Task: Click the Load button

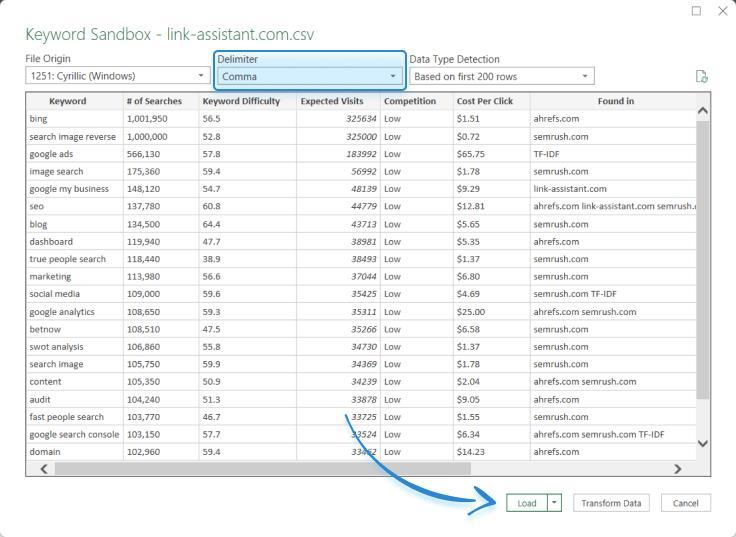Action: [x=526, y=503]
